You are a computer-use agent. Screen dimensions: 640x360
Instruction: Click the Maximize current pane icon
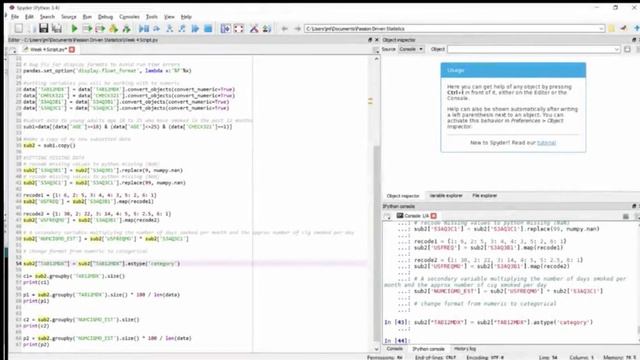tap(225, 29)
